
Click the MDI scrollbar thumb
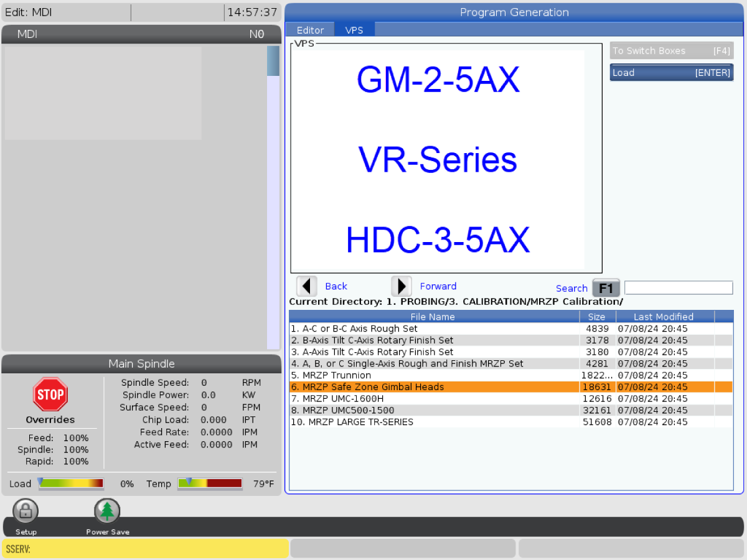273,60
